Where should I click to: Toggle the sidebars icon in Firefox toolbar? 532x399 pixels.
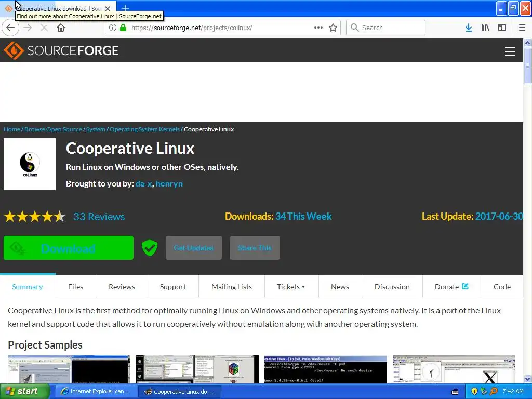[502, 28]
